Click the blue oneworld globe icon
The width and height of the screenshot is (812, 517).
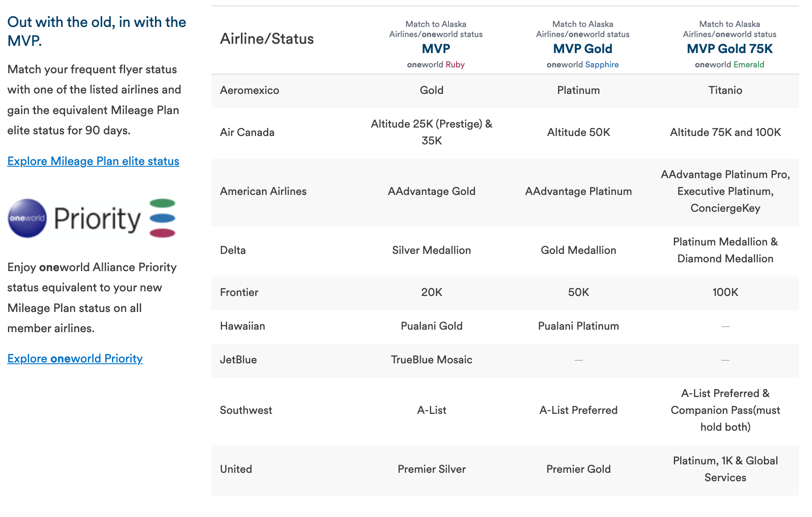pyautogui.click(x=27, y=218)
